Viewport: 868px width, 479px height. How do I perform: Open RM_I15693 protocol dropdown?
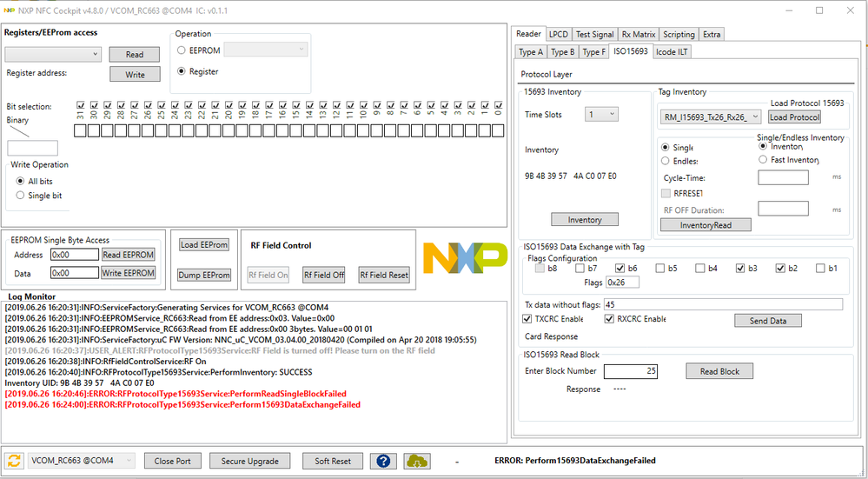[710, 116]
